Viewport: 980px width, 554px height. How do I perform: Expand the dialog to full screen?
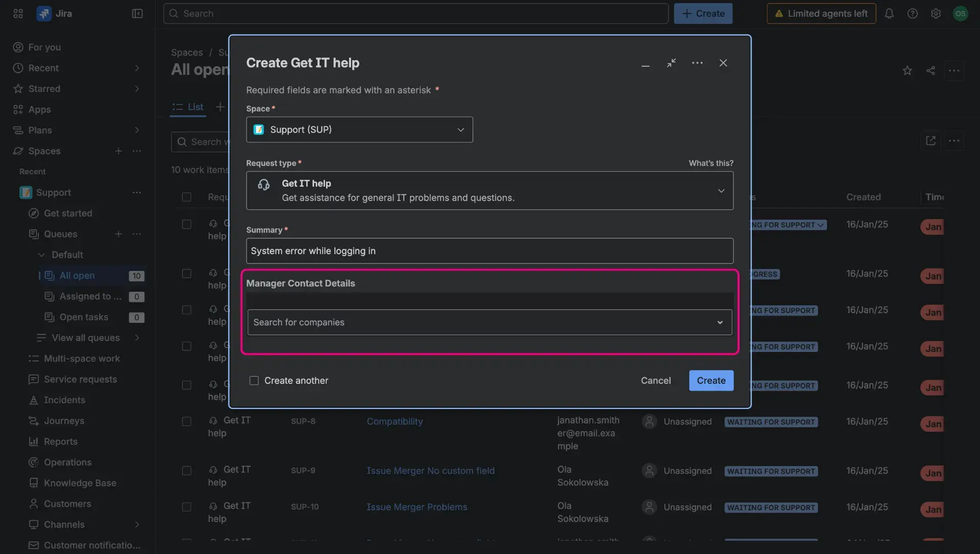[x=671, y=63]
